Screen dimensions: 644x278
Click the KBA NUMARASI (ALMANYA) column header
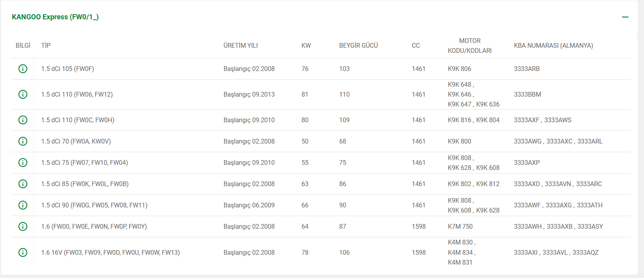[553, 45]
